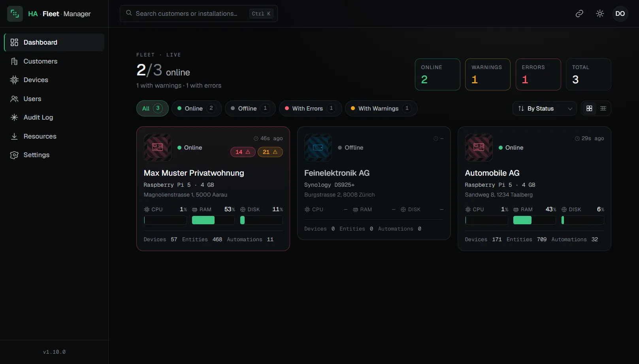Click the Users people icon
Image resolution: width=639 pixels, height=364 pixels.
14,99
